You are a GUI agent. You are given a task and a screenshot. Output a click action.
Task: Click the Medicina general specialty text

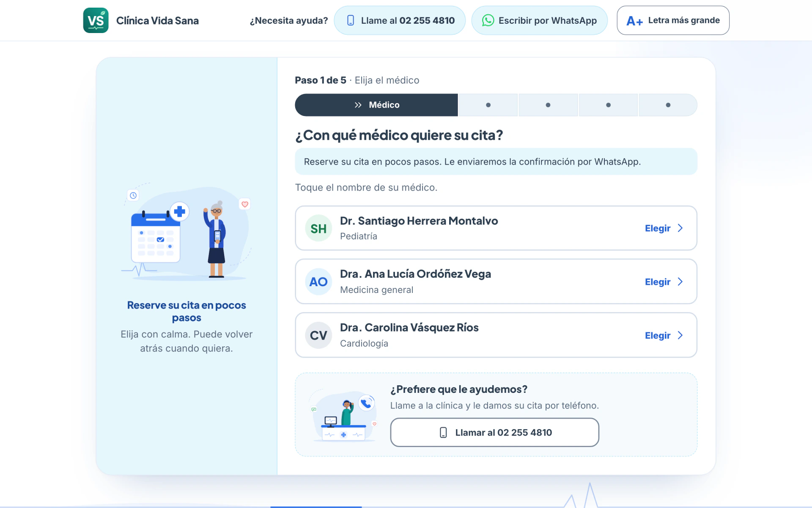coord(376,290)
